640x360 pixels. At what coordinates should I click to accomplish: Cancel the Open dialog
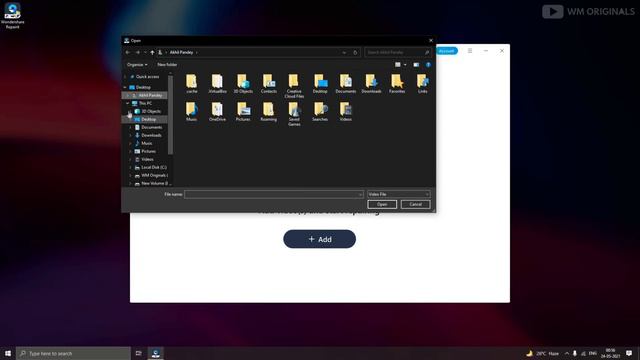click(416, 204)
